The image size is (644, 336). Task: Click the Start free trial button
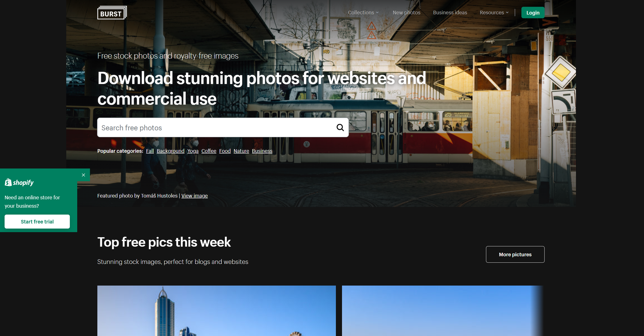click(x=37, y=222)
